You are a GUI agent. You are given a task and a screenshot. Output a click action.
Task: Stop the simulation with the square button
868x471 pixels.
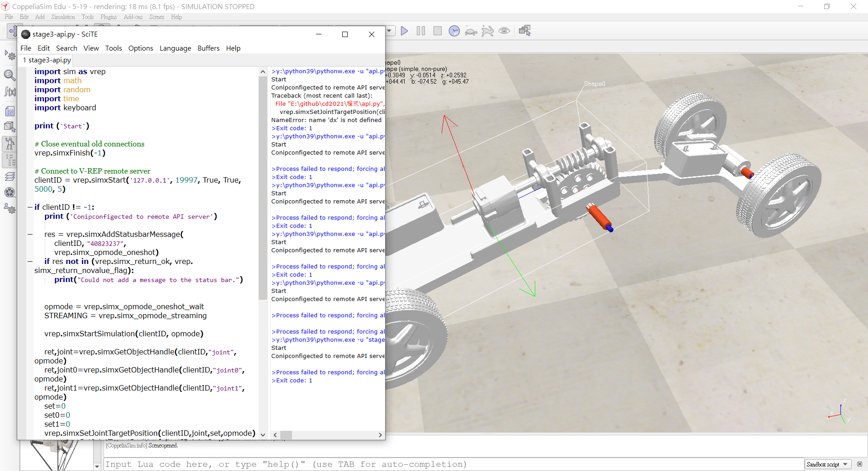(x=437, y=31)
